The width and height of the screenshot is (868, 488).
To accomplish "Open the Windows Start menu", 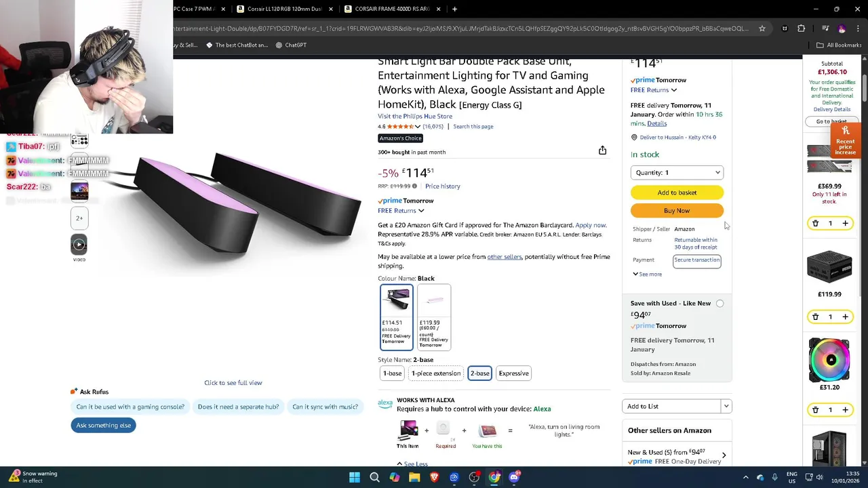I will (355, 477).
